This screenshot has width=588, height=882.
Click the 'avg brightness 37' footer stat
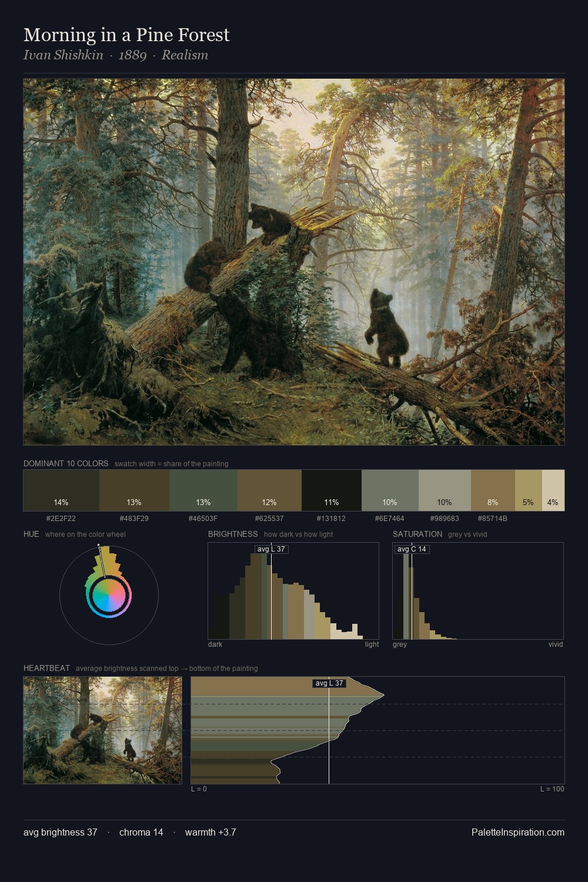pyautogui.click(x=61, y=832)
